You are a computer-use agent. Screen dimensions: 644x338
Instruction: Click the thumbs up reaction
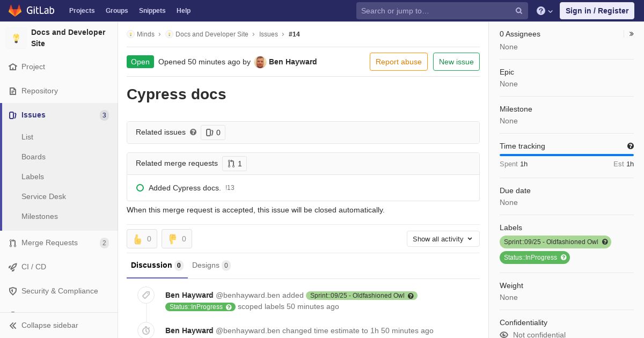click(x=142, y=239)
